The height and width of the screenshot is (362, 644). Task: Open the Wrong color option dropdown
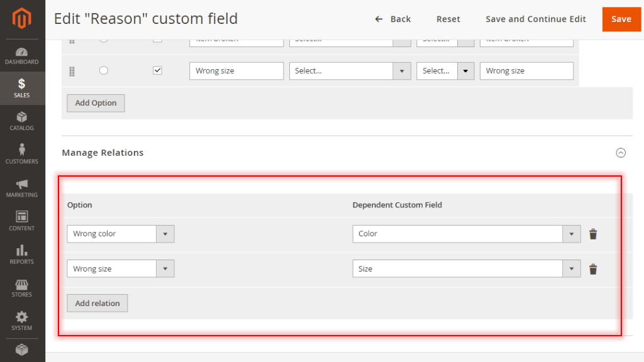click(x=120, y=234)
